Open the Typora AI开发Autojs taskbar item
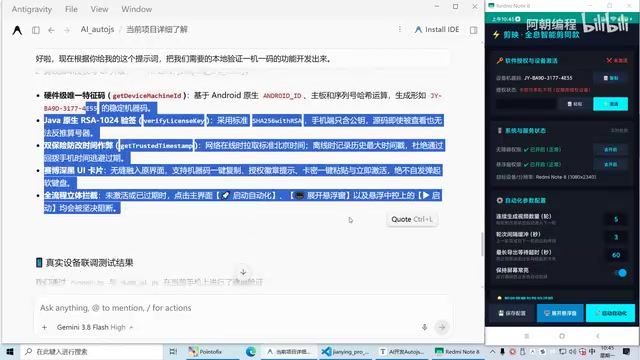Viewport: 640px width, 360px height. coord(402,351)
